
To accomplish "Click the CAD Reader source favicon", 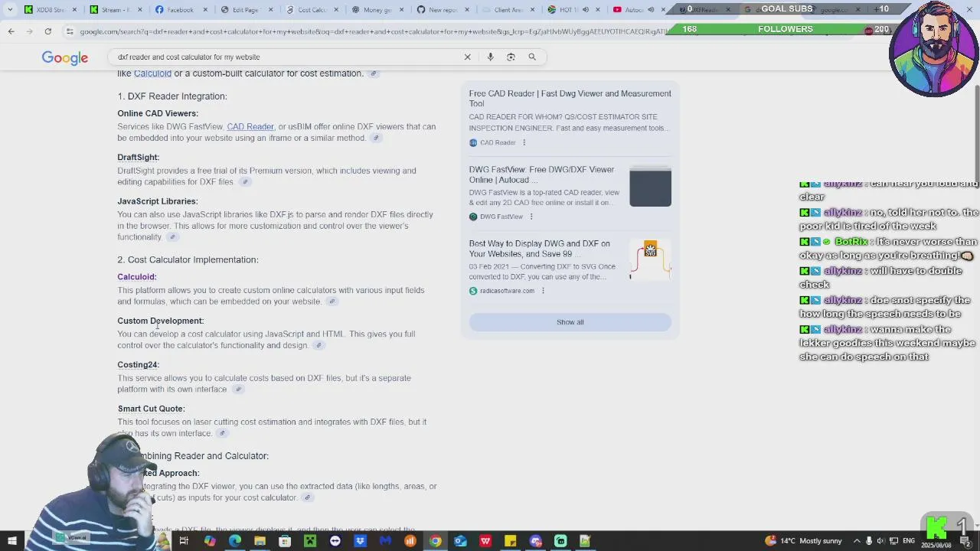I will point(473,142).
